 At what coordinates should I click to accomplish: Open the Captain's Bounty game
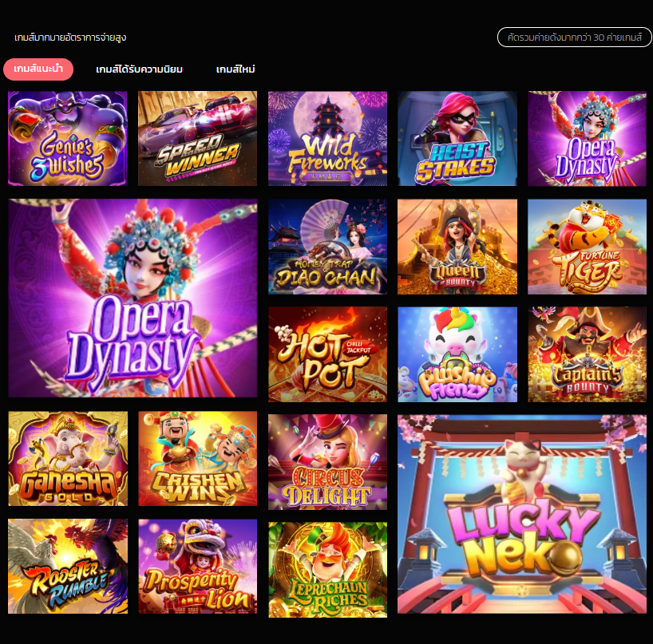pyautogui.click(x=588, y=354)
